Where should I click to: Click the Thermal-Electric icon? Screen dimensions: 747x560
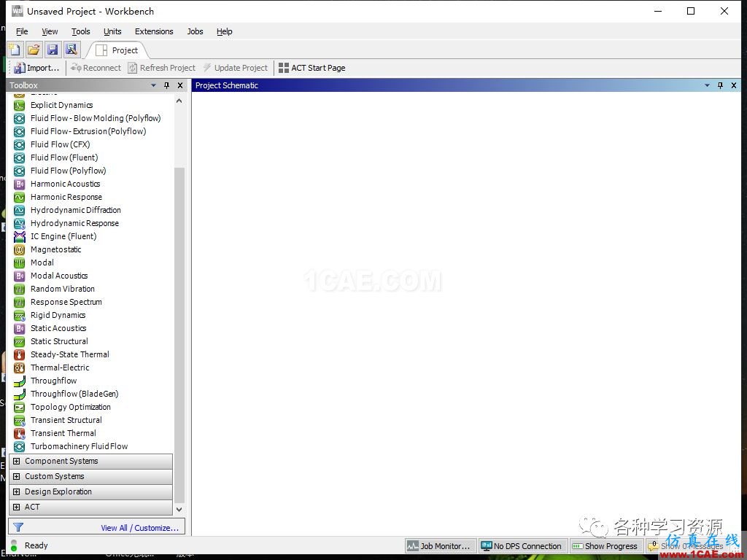[x=19, y=367]
